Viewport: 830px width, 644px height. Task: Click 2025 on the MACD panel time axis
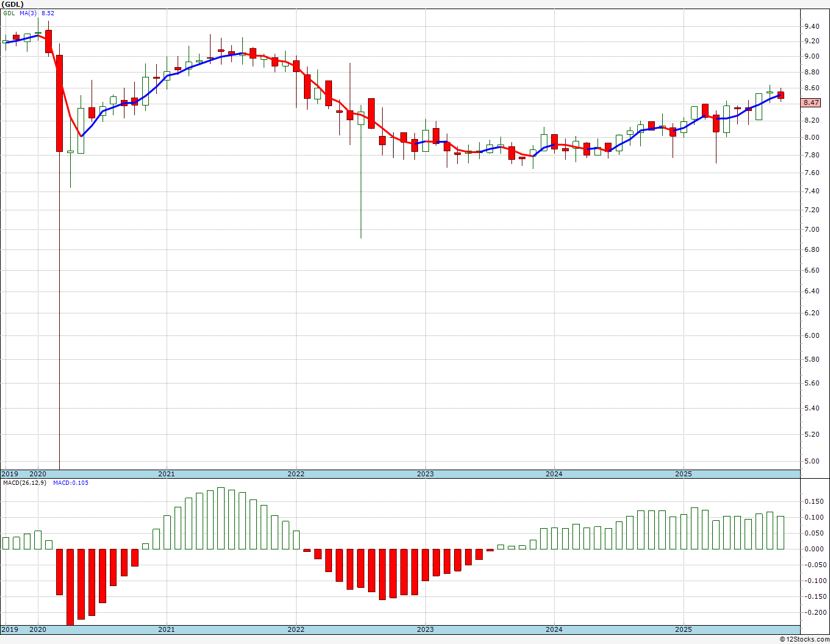click(684, 629)
